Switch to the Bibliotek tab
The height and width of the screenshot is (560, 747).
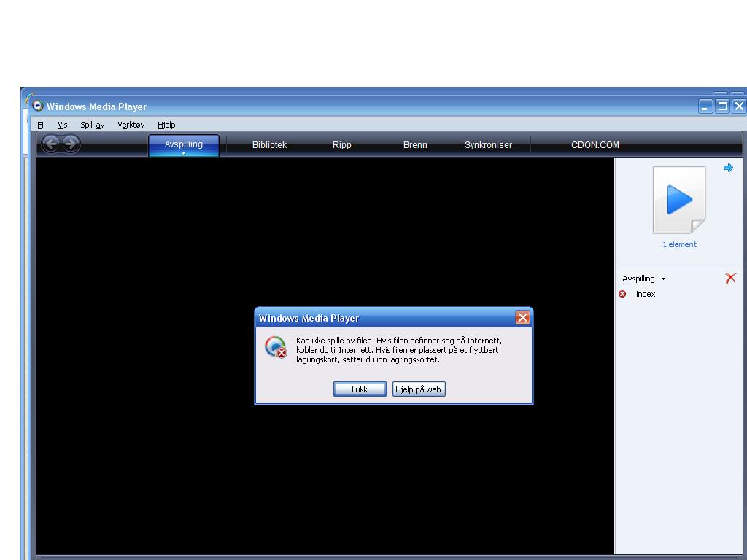coord(270,145)
